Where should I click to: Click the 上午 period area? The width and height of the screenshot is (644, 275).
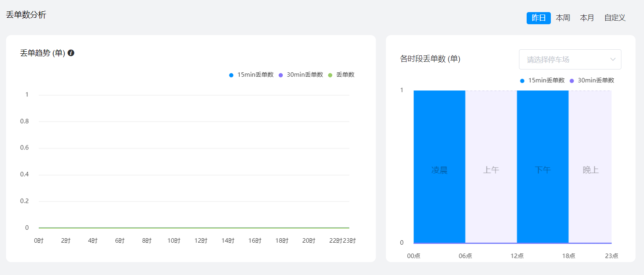coord(491,170)
